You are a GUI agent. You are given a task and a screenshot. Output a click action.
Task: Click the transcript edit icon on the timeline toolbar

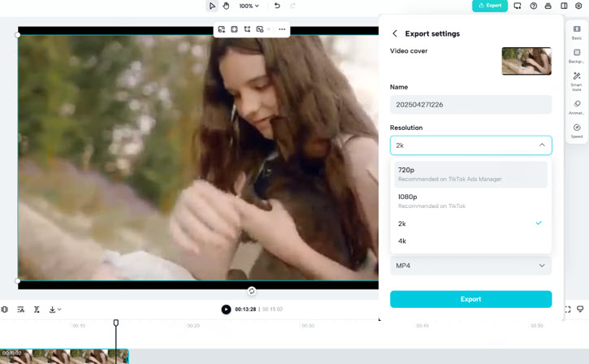[20, 309]
